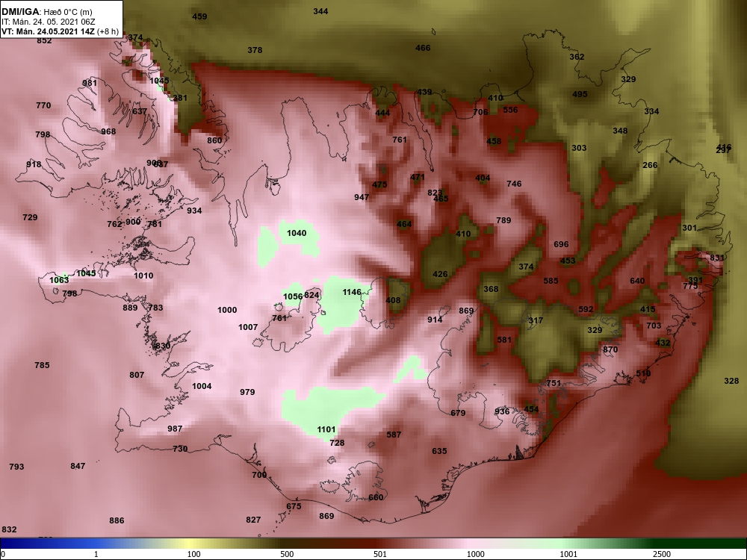The height and width of the screenshot is (560, 747).
Task: Click the valid time line 'VT: Mán. 24.05.2021 14Z (+8 h)'
Action: 60,31
